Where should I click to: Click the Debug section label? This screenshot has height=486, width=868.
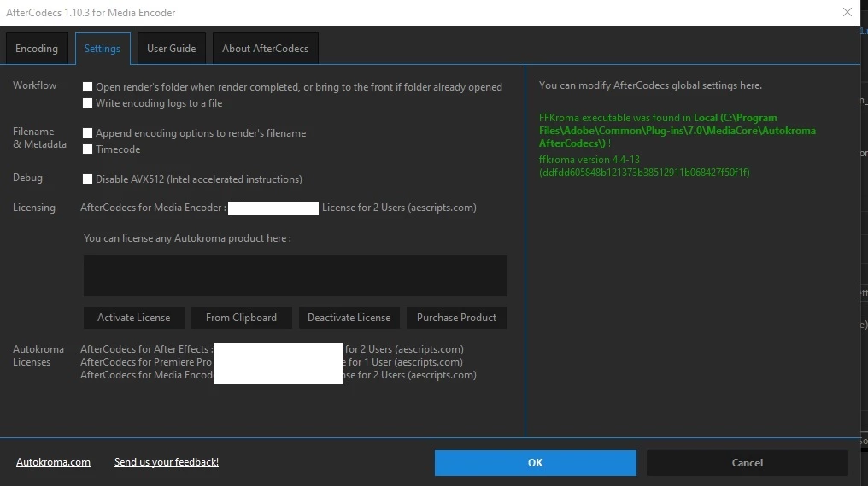point(27,178)
